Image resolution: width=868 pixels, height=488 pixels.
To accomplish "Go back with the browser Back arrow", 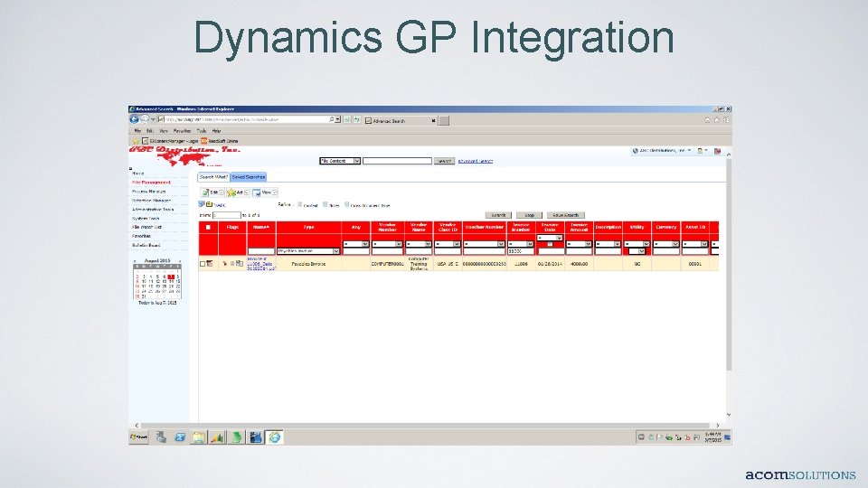I will [x=134, y=119].
